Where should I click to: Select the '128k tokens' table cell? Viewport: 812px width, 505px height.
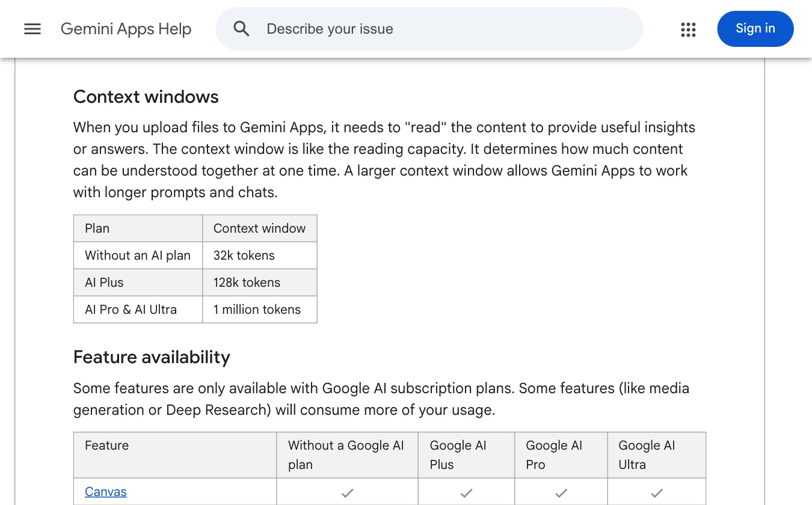[x=260, y=283]
